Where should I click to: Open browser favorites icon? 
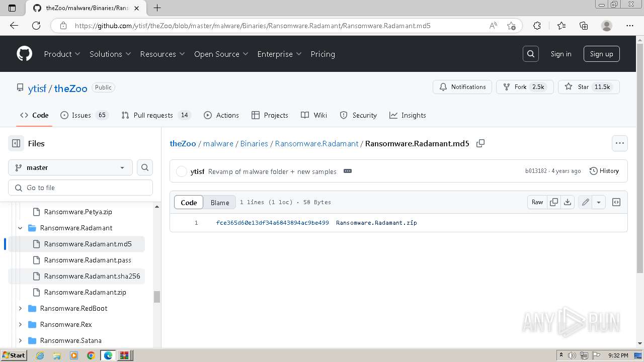[561, 26]
